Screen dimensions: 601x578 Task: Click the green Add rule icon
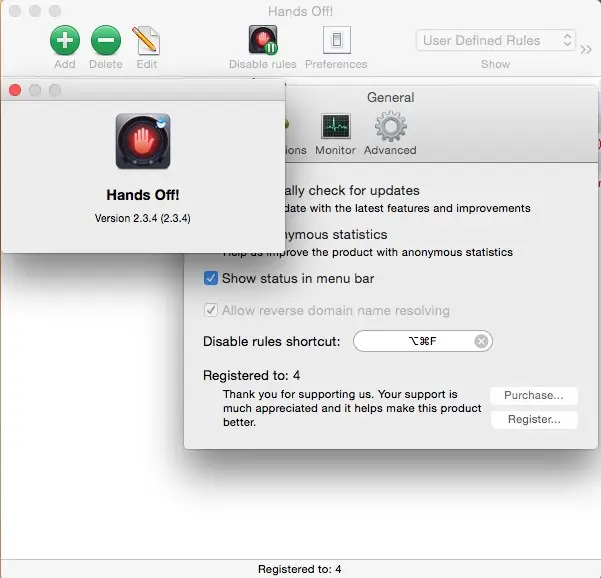pyautogui.click(x=65, y=40)
